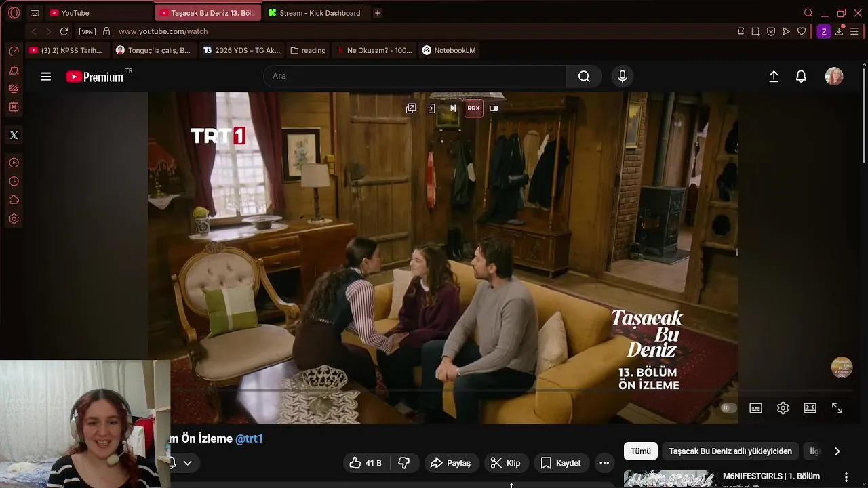Open the player icon in Opera sidebar
The width and height of the screenshot is (868, 488).
14,163
